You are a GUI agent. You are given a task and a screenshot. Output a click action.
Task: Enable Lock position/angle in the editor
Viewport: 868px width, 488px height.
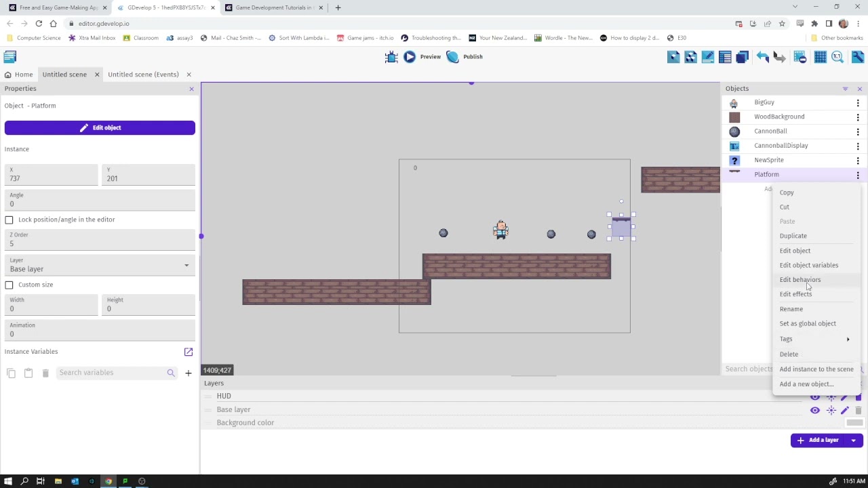click(x=9, y=220)
